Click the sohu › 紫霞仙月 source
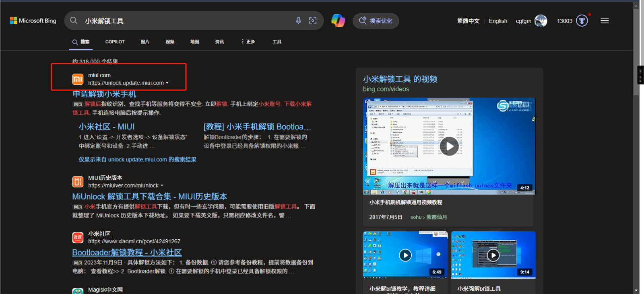The image size is (644, 294). tap(429, 217)
